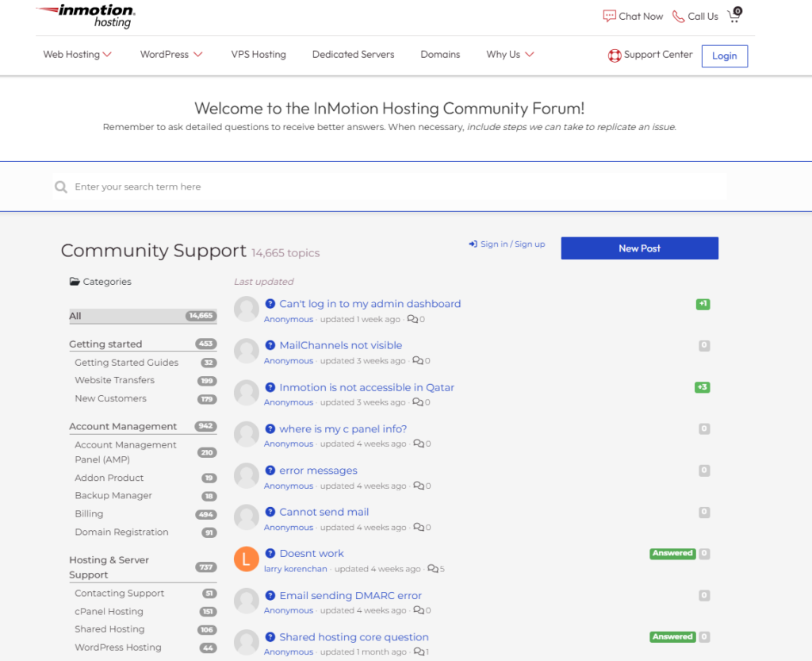The image size is (812, 661).
Task: Open the Contacting Support subcategory
Action: point(120,593)
